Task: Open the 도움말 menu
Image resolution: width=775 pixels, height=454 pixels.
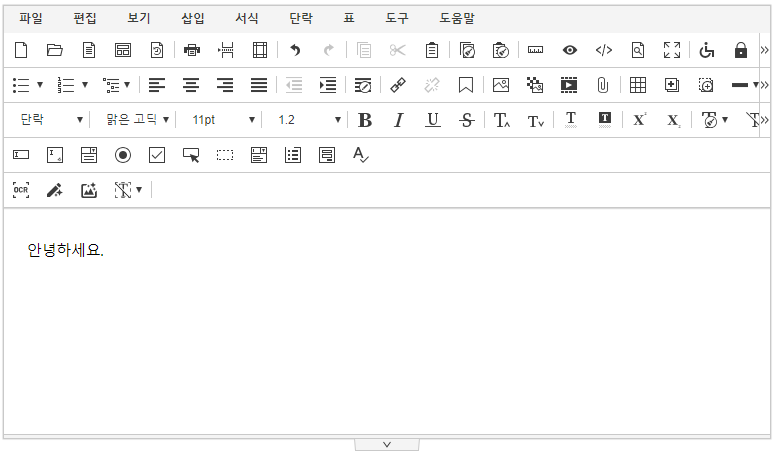Action: (x=457, y=18)
